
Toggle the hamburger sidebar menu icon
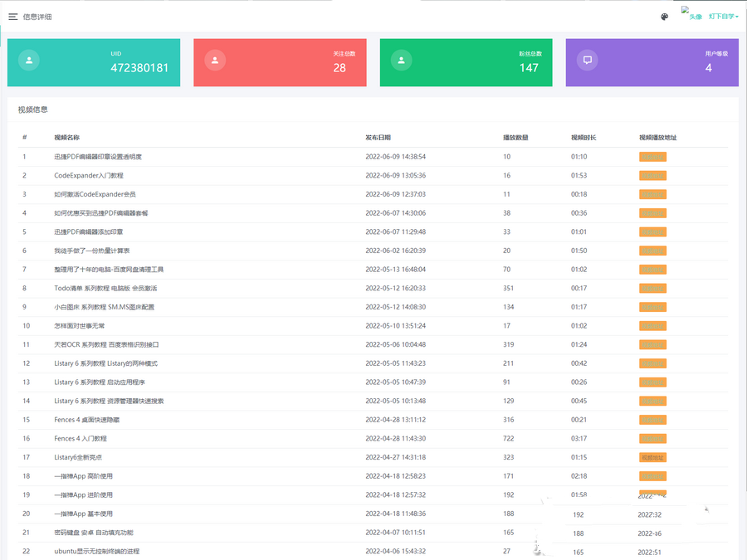point(13,17)
